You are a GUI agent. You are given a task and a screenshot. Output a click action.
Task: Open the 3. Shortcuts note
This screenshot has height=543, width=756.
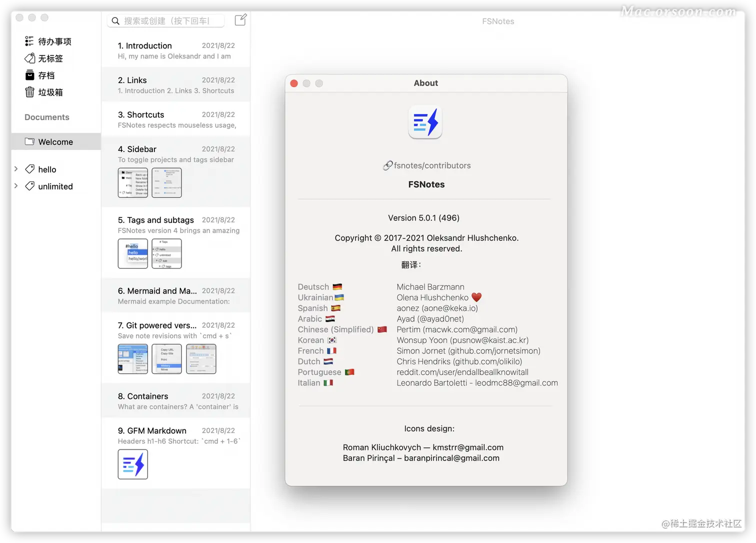(176, 119)
